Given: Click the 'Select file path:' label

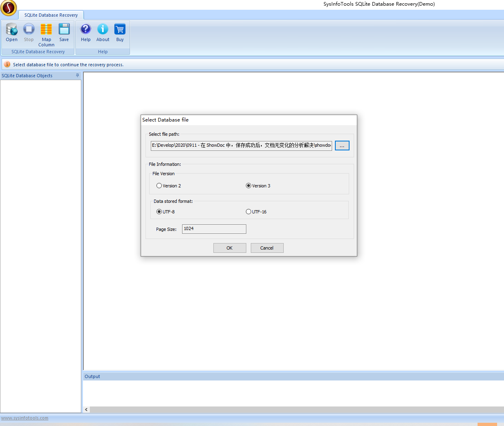Looking at the screenshot, I should [164, 134].
